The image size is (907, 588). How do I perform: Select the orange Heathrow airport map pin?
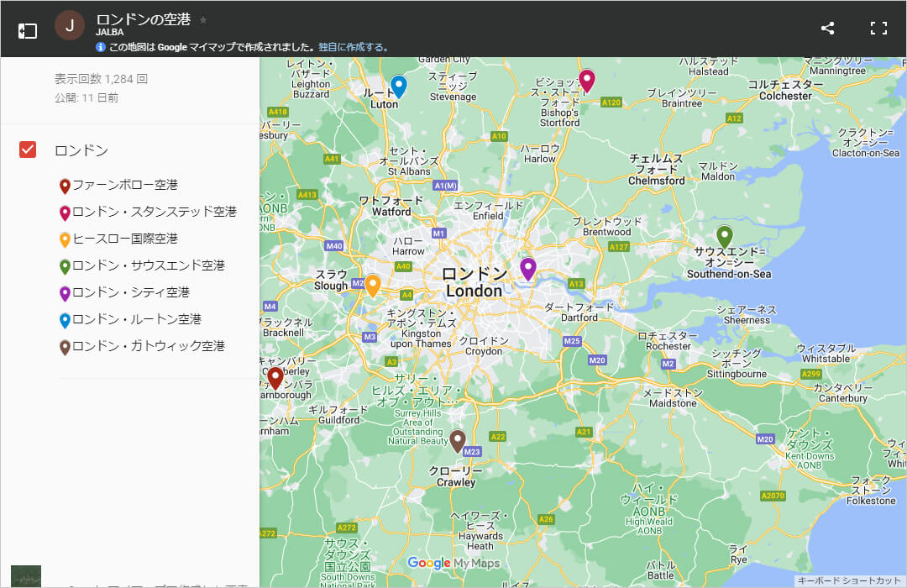coord(372,284)
